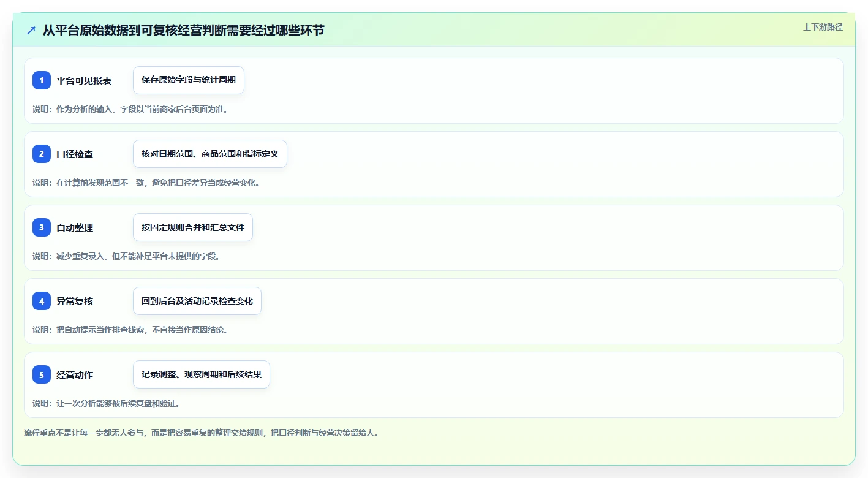Click the 上下游路径 label

pos(823,27)
